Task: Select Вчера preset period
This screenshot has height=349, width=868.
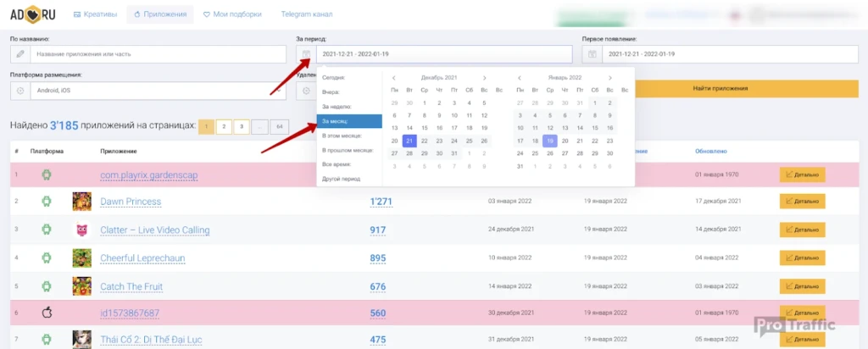Action: pyautogui.click(x=349, y=92)
